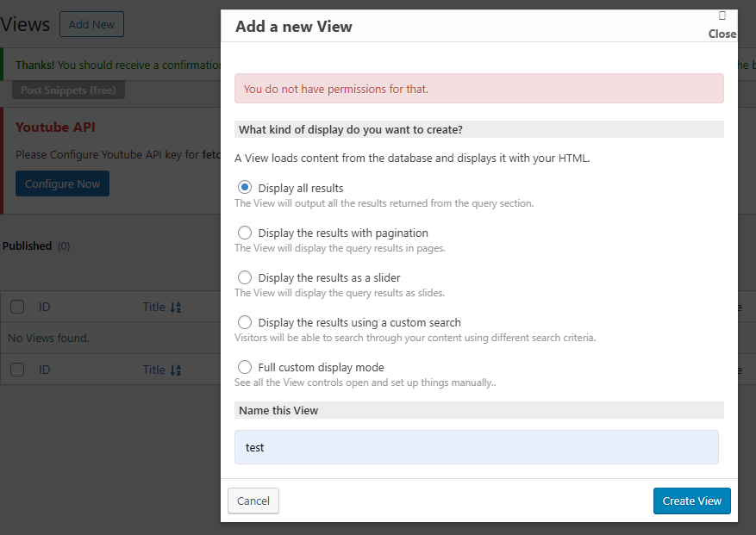The height and width of the screenshot is (535, 756).
Task: Click the Create View button
Action: pos(691,501)
